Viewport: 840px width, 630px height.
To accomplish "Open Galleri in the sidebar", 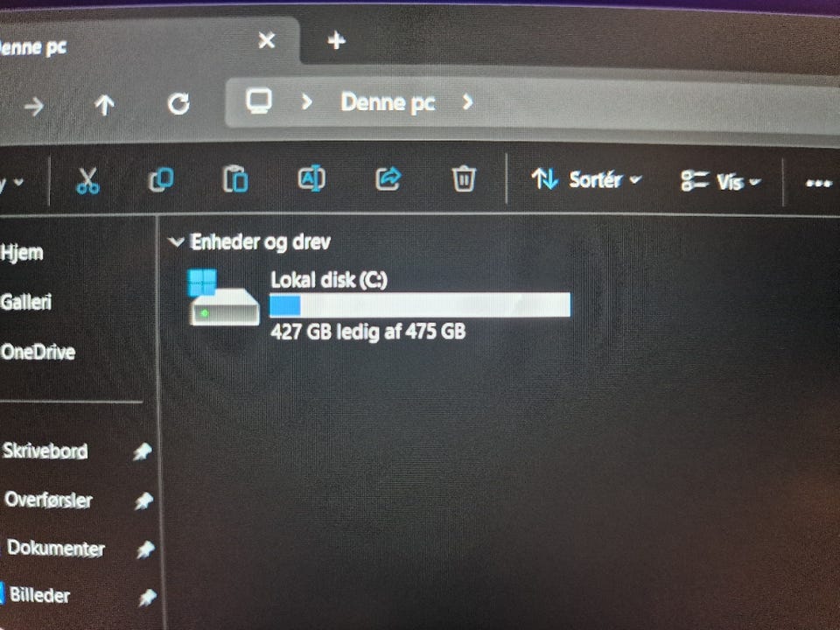I will (x=25, y=302).
